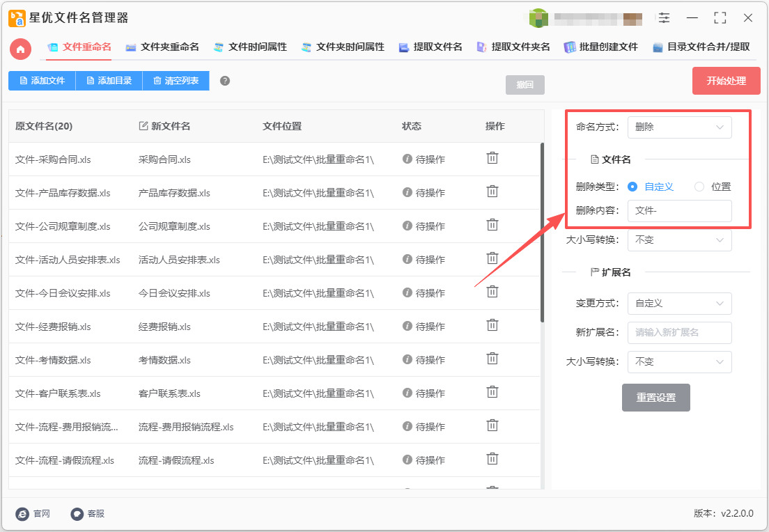
Task: Delete row 文件-考情数据.xls with trash icon
Action: pyautogui.click(x=492, y=359)
